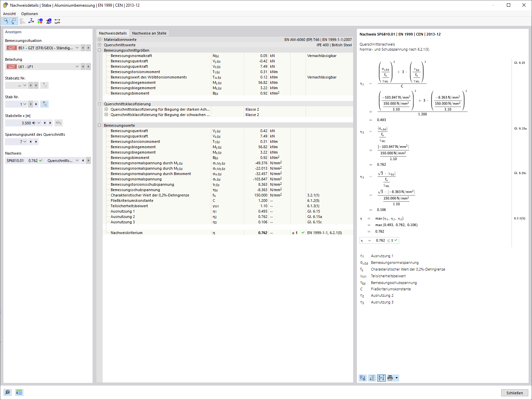Go to previous Stabstelle x location
The height and width of the screenshot is (400, 532).
(x=45, y=123)
